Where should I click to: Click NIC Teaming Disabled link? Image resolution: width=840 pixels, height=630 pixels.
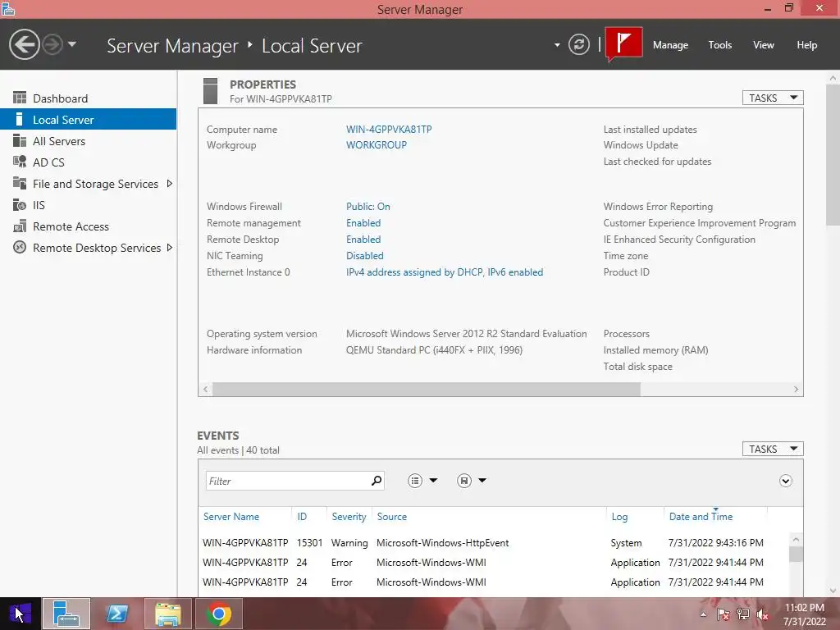pyautogui.click(x=364, y=256)
